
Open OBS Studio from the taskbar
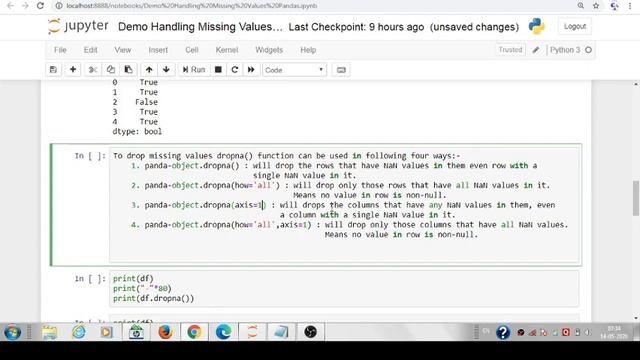(310, 332)
